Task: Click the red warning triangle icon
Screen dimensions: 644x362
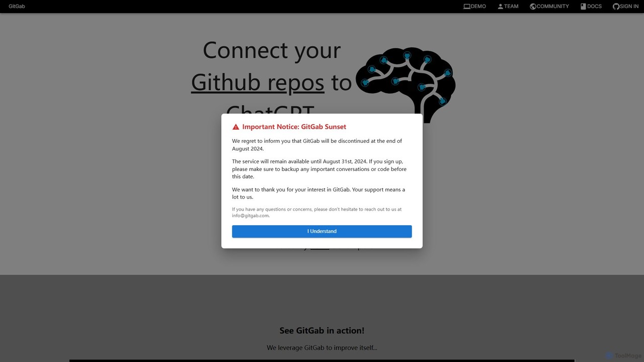Action: click(235, 127)
